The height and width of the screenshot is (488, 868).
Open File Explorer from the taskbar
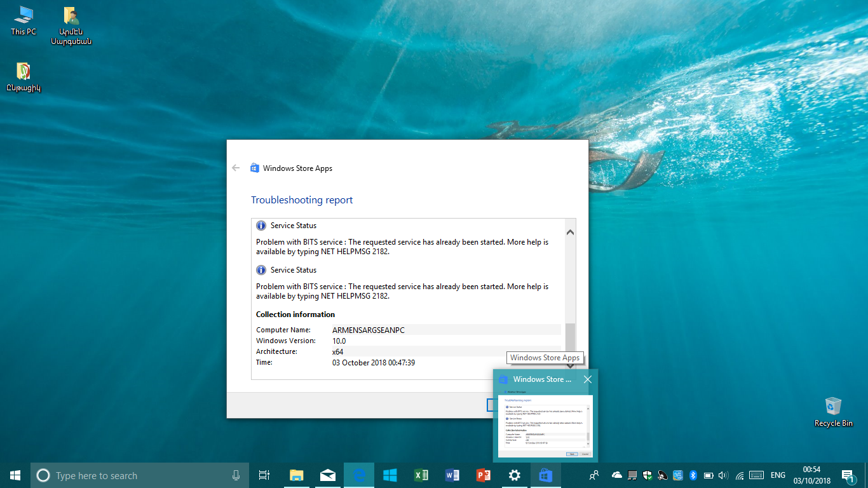click(x=297, y=475)
